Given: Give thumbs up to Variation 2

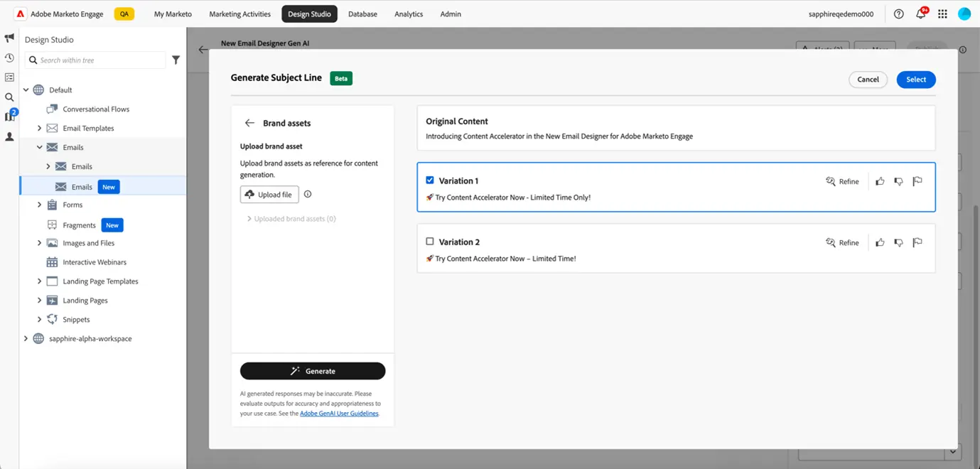Looking at the screenshot, I should click(x=880, y=242).
